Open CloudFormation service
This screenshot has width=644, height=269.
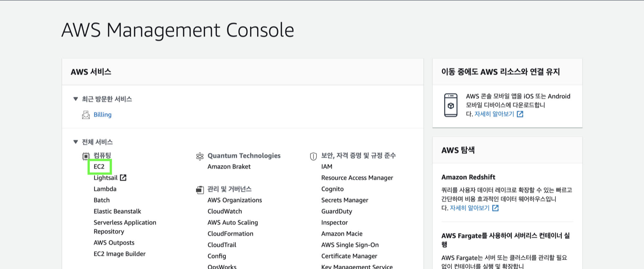[x=231, y=234]
